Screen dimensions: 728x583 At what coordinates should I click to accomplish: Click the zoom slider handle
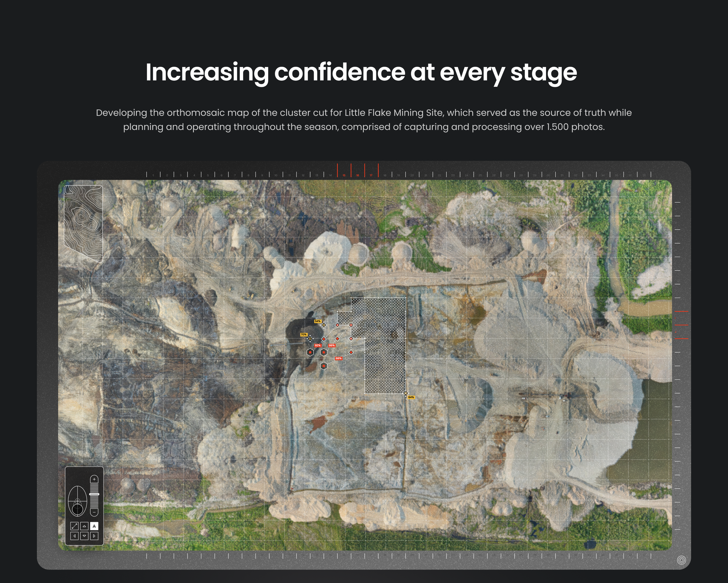(x=94, y=494)
